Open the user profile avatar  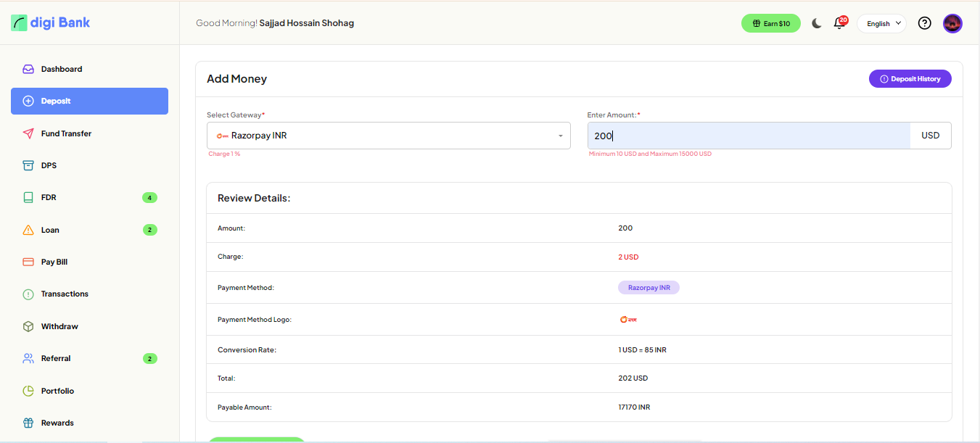click(952, 23)
